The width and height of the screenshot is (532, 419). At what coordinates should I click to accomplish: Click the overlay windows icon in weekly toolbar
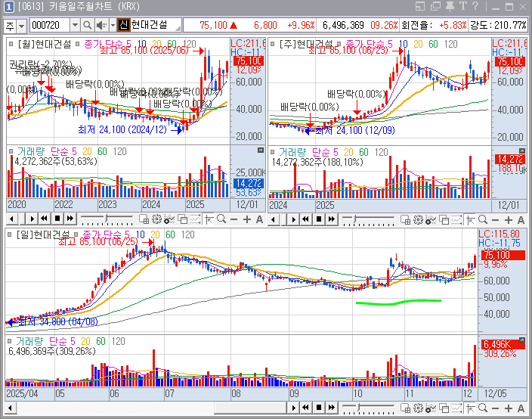pyautogui.click(x=444, y=219)
